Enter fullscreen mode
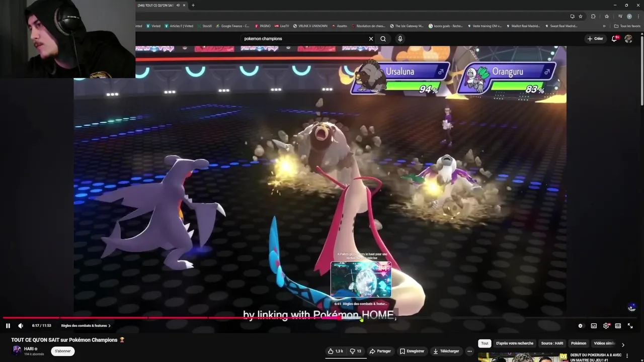 click(630, 326)
